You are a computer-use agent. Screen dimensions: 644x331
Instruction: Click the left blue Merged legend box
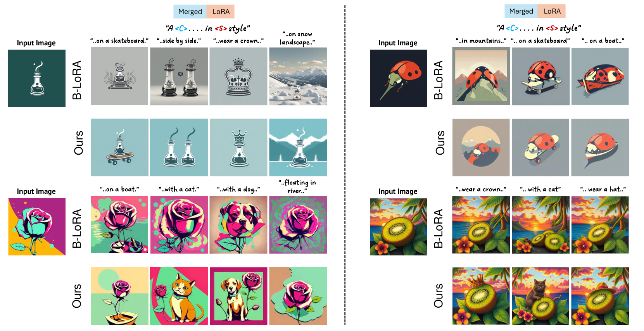point(190,12)
